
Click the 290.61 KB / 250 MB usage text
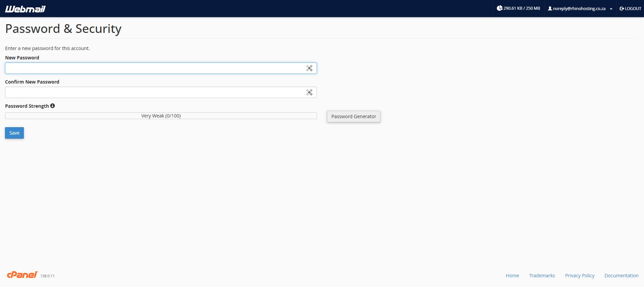tap(522, 8)
